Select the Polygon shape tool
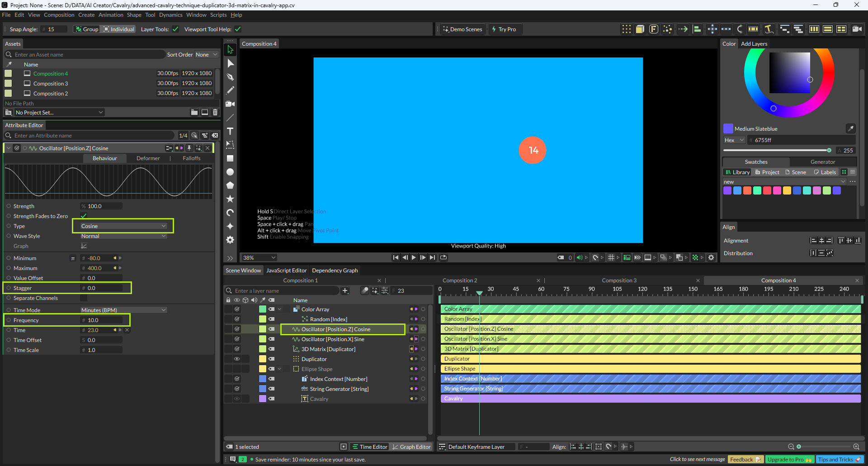 click(230, 185)
